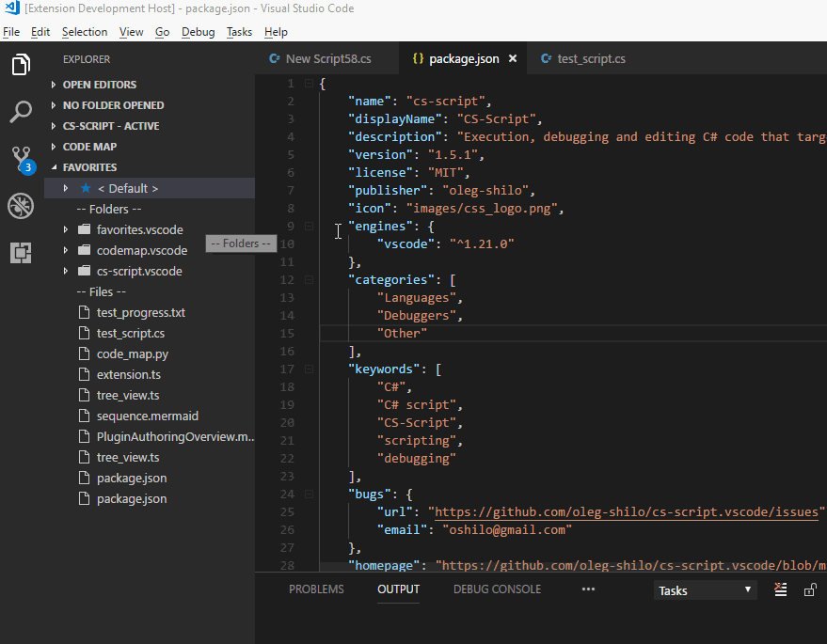
Task: Open the Edit menu
Action: click(x=40, y=32)
